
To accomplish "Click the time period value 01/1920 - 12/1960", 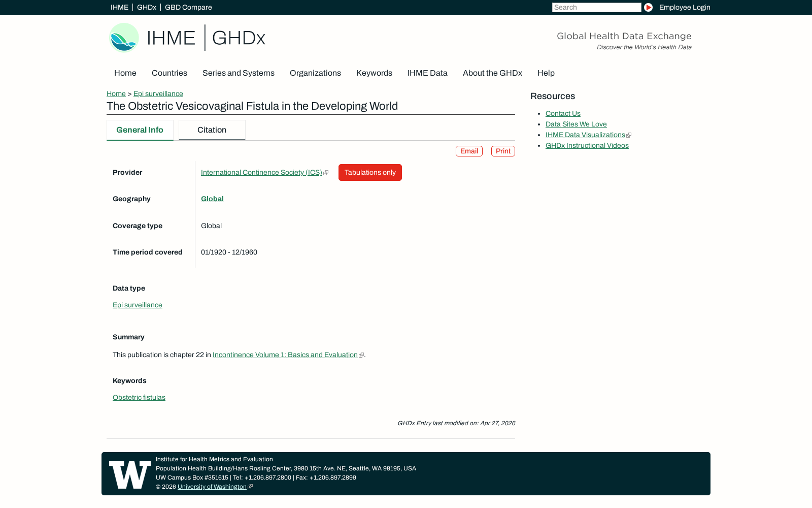I will 229,252.
